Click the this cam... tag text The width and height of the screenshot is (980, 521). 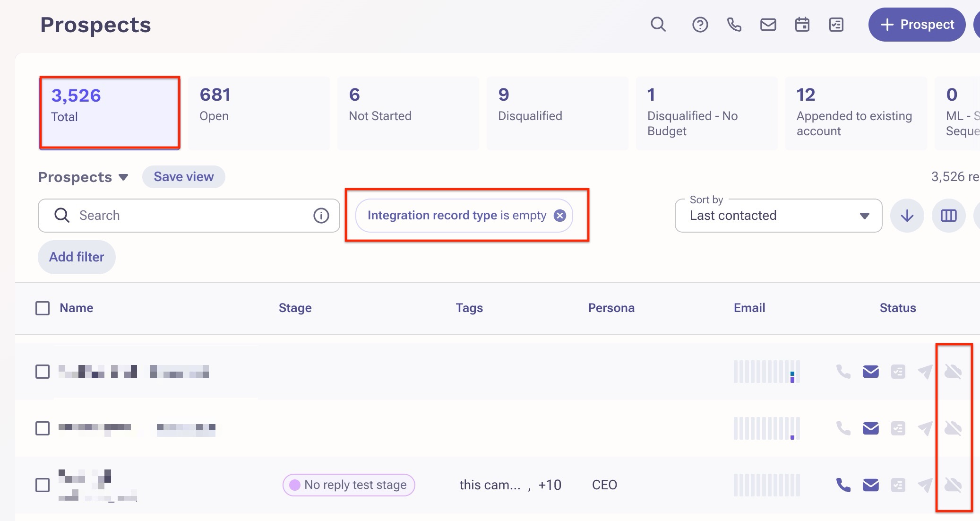pyautogui.click(x=490, y=485)
